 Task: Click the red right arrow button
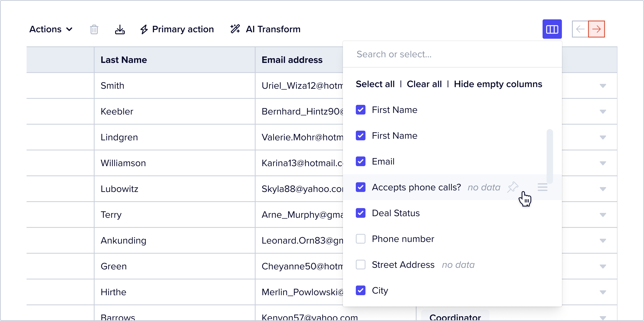coord(596,29)
